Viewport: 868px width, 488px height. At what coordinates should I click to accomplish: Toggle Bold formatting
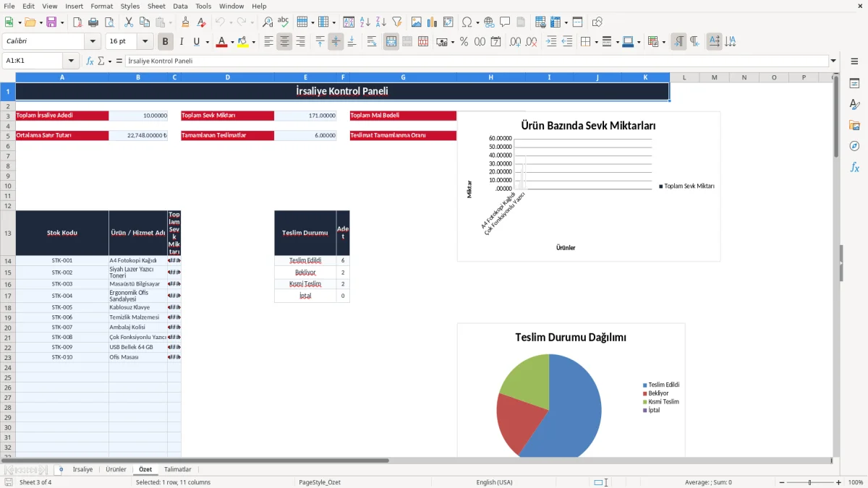click(x=166, y=42)
